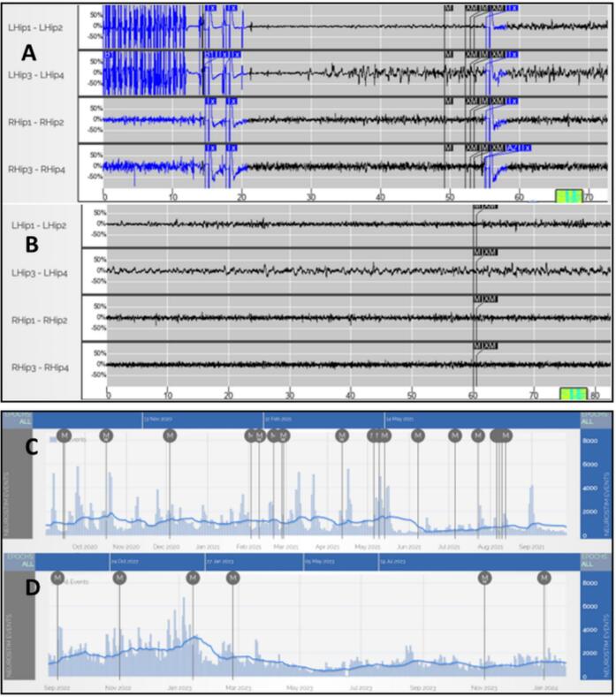This screenshot has height=697, width=616.
Task: Select the right EPOCHS ALL button in panel C
Action: (x=596, y=419)
